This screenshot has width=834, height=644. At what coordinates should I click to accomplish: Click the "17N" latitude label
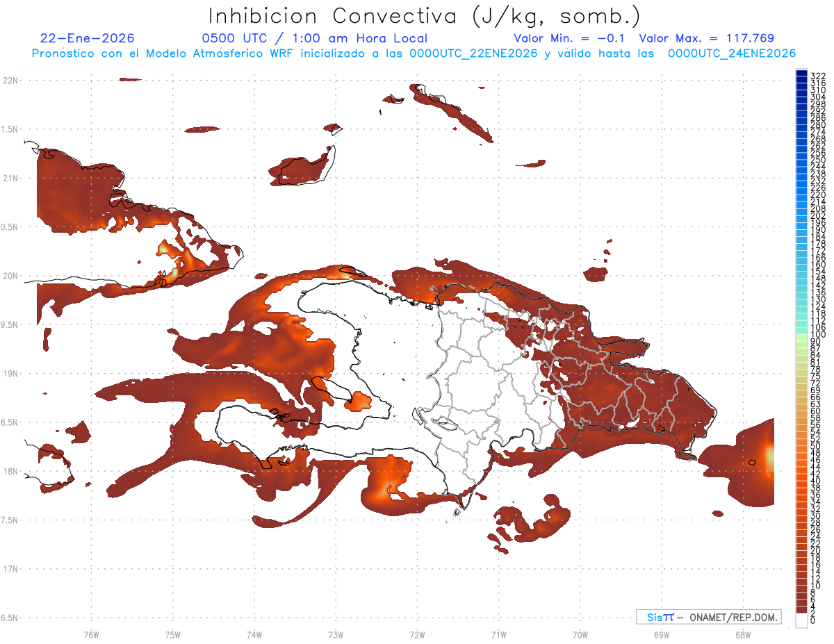pyautogui.click(x=10, y=569)
